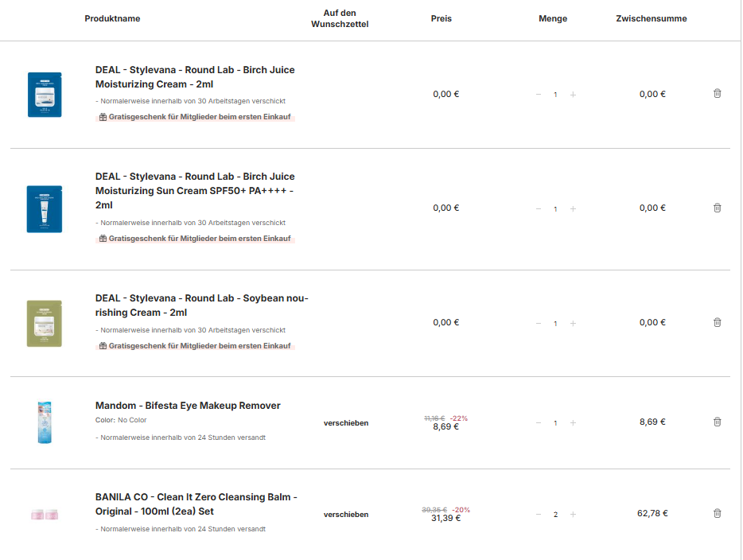The image size is (743, 560).
Task: Delete Birch Juice Moisturizing Cream from cart
Action: [x=717, y=94]
